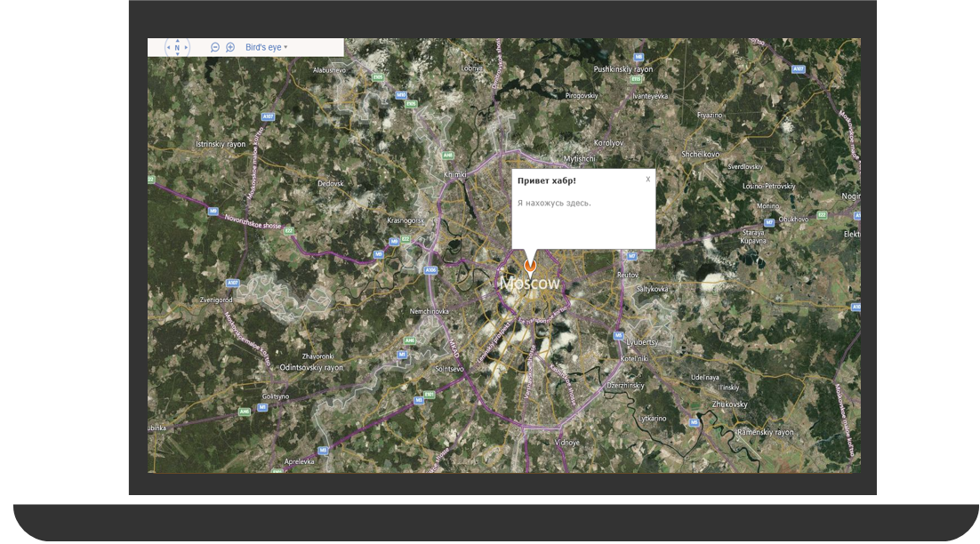Click the Khimki label on map
980x544 pixels.
tap(455, 175)
